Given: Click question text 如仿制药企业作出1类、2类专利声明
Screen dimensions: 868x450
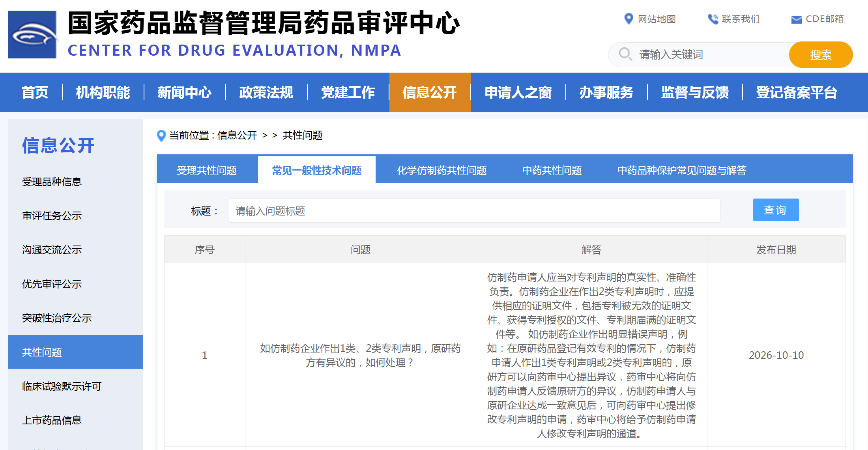Looking at the screenshot, I should (360, 355).
